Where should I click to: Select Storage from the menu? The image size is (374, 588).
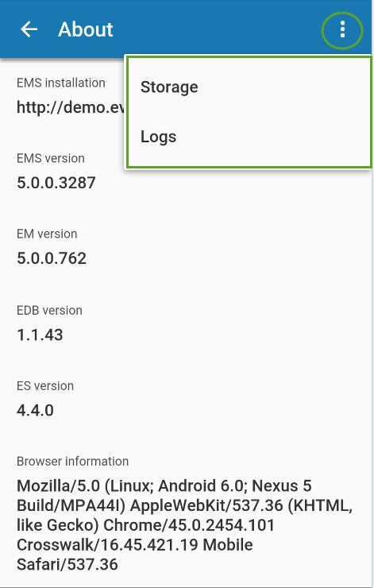[x=248, y=87]
